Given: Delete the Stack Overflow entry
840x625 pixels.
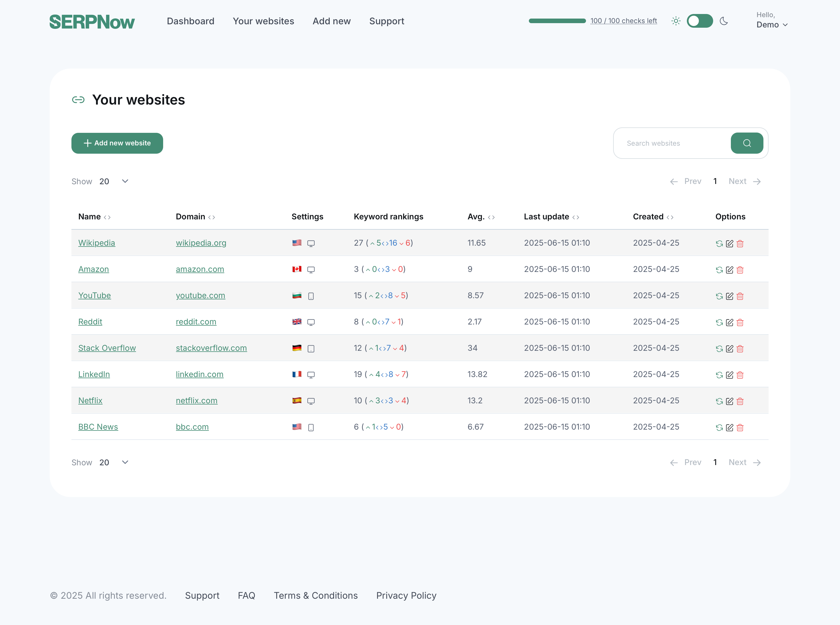Looking at the screenshot, I should (740, 349).
